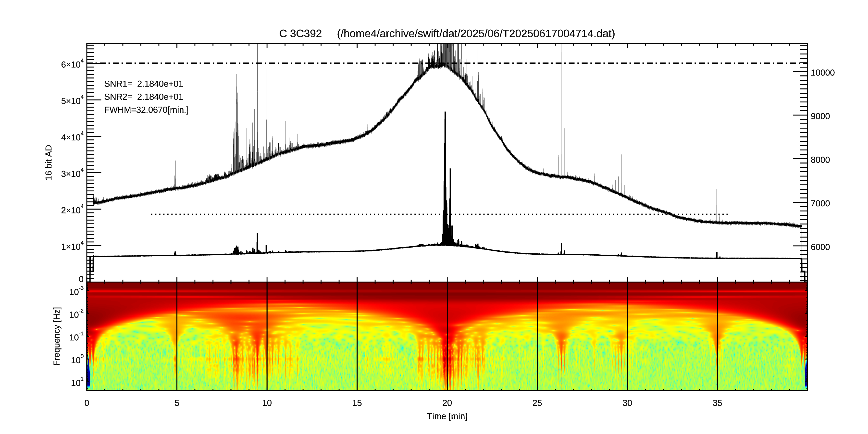Click the 10^1 frequency tick label
The height and width of the screenshot is (434, 868).
point(77,382)
